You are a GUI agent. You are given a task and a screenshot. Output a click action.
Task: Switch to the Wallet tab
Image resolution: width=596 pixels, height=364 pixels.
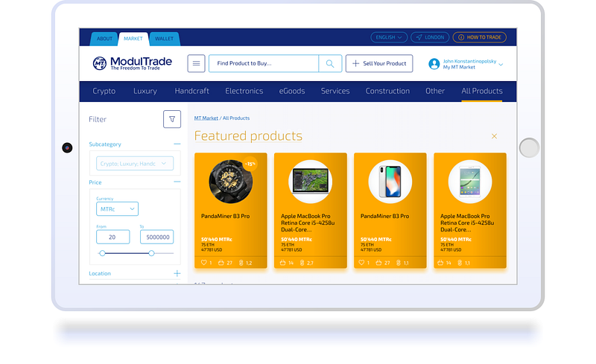(x=164, y=39)
